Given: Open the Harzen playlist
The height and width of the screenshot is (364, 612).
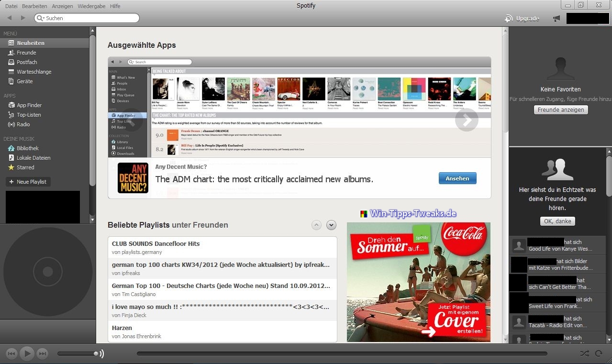Looking at the screenshot, I should pos(223,331).
